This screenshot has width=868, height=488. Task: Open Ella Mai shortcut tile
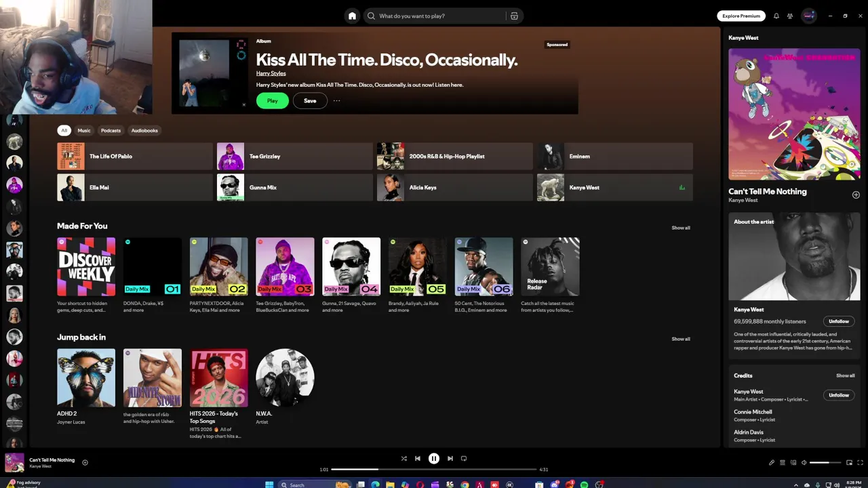[135, 187]
